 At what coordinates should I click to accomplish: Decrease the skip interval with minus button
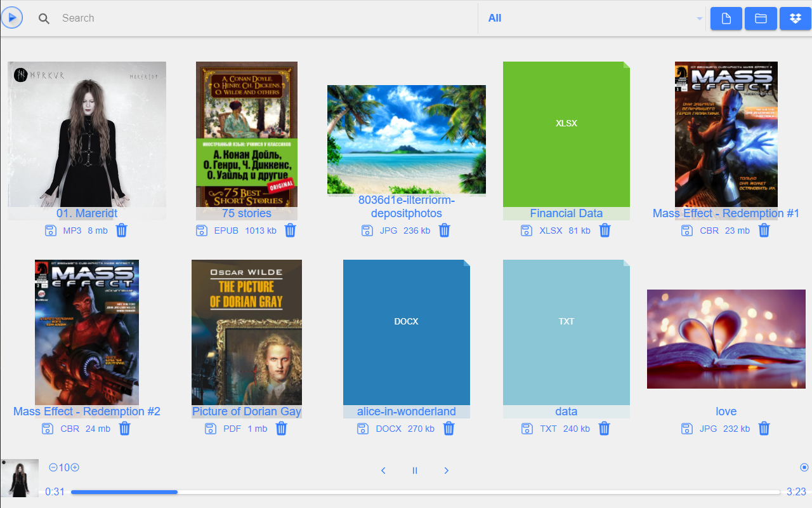[x=53, y=468]
